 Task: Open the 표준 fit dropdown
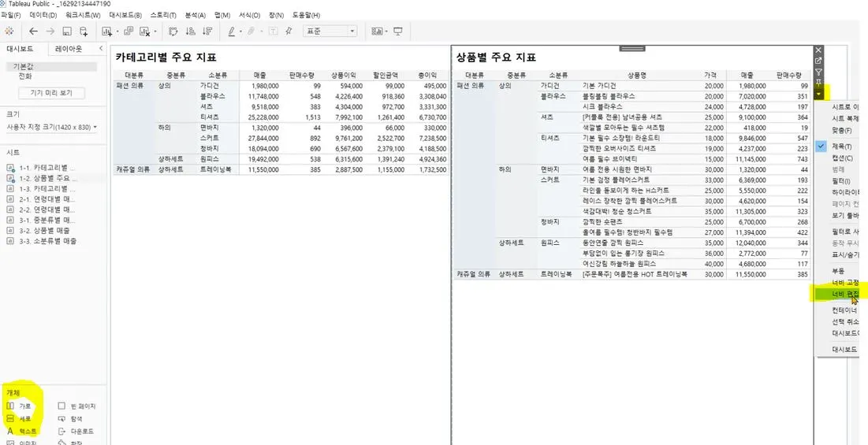[x=330, y=31]
